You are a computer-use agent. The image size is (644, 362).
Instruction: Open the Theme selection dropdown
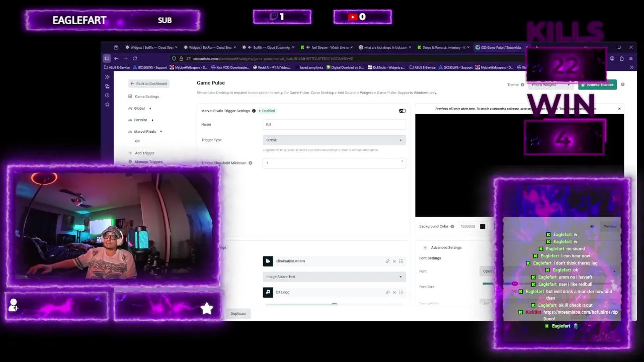click(x=551, y=84)
